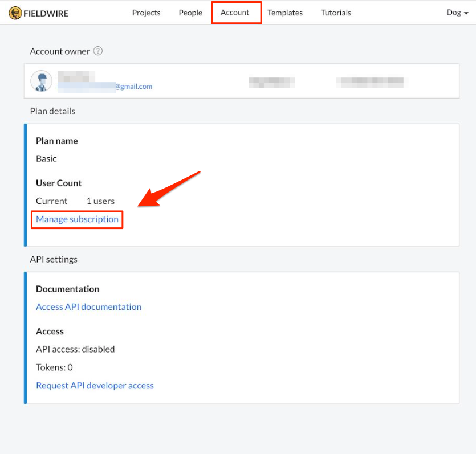The image size is (476, 454).
Task: Click the account owner's gmail address
Action: (x=105, y=87)
